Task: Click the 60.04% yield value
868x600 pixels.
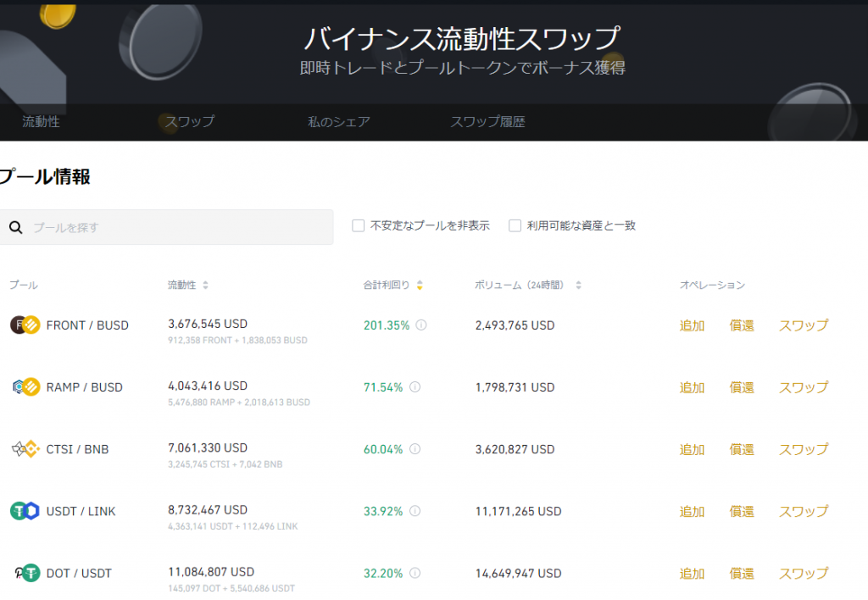Action: pyautogui.click(x=383, y=449)
